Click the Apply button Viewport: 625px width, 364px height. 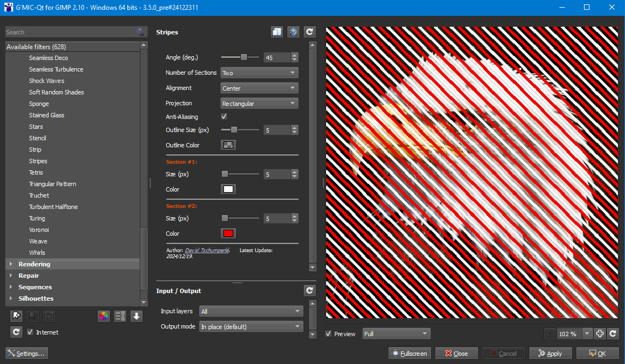pyautogui.click(x=551, y=353)
